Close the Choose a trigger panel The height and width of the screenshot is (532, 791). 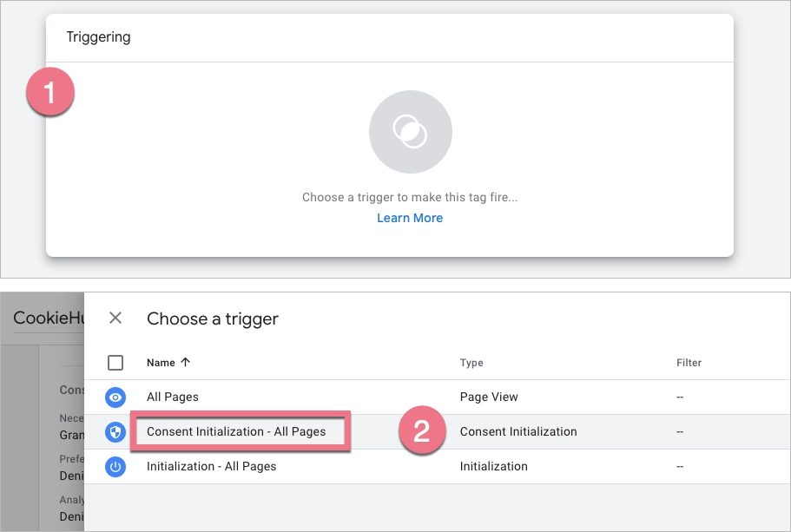click(x=115, y=319)
